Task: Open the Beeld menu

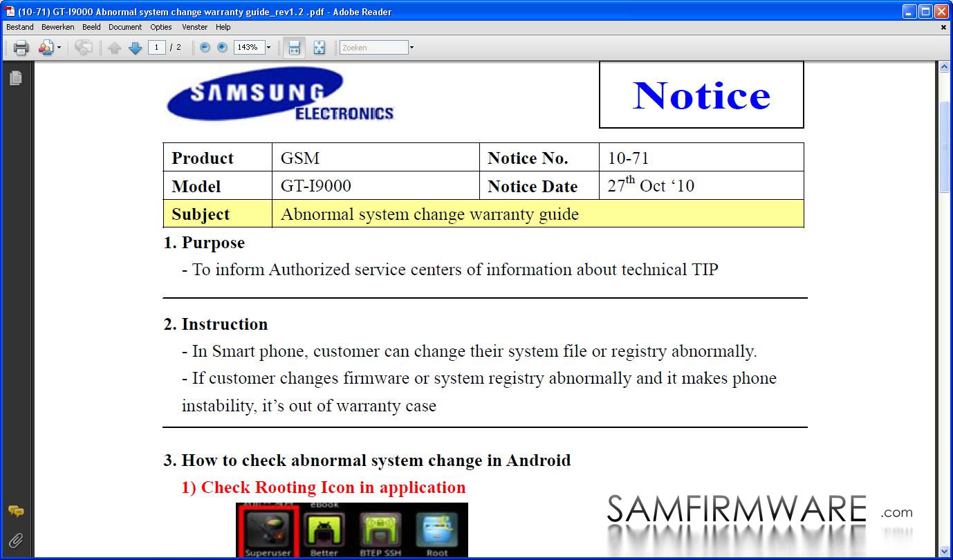Action: (x=91, y=27)
